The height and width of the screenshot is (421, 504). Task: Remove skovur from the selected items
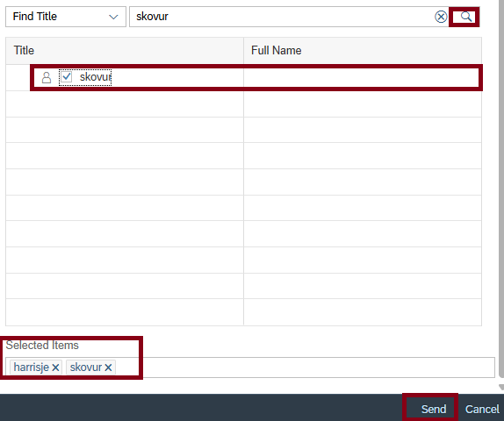108,367
